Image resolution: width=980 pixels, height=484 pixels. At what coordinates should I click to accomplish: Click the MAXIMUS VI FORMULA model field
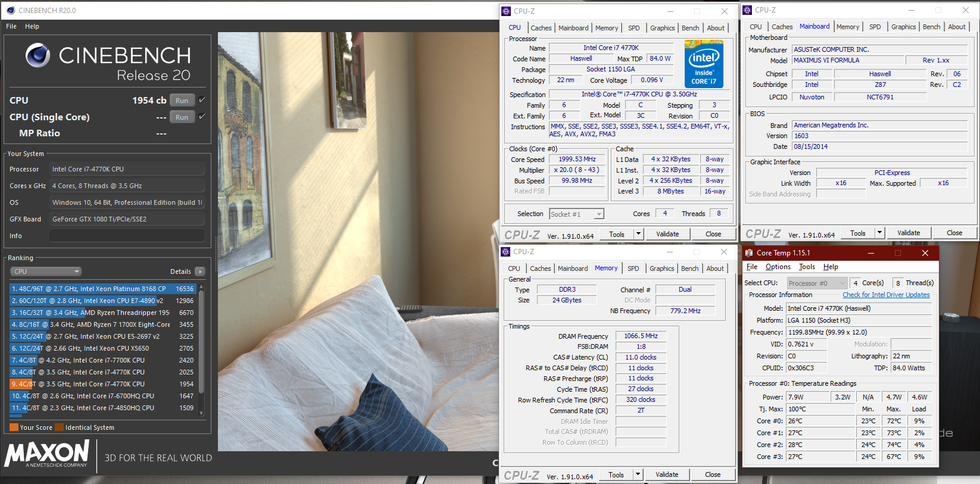coord(847,60)
